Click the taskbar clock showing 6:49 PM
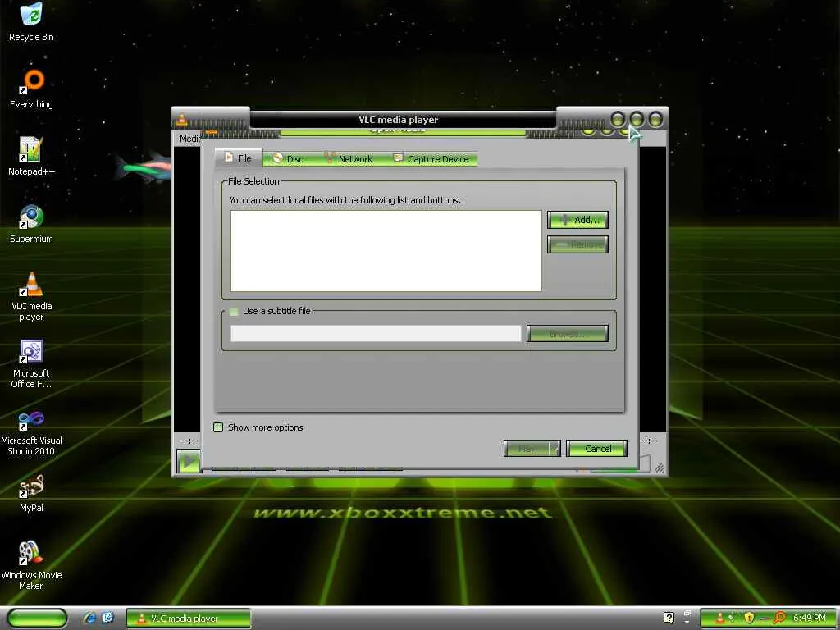Viewport: 840px width, 630px height. [809, 618]
